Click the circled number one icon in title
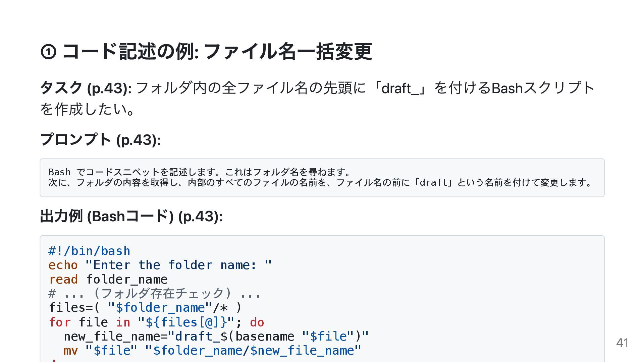The height and width of the screenshot is (362, 644). coord(48,52)
